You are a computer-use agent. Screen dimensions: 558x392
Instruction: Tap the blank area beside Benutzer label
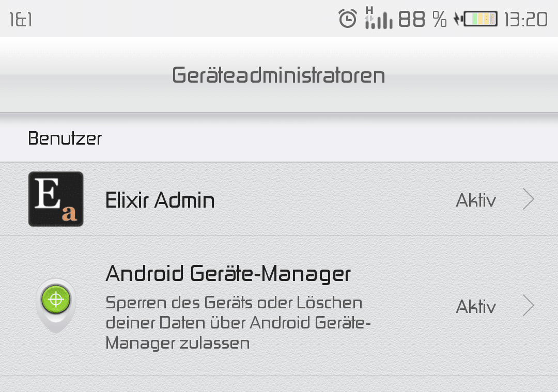(x=328, y=138)
